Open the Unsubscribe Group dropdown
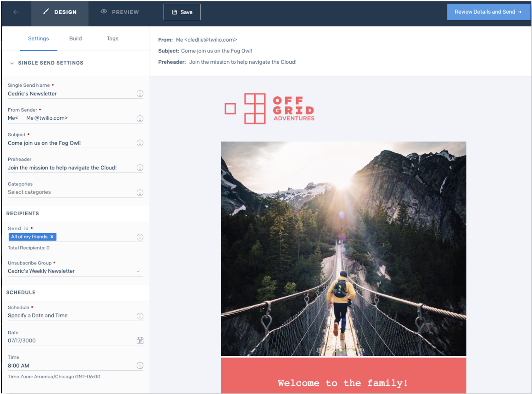 [138, 271]
